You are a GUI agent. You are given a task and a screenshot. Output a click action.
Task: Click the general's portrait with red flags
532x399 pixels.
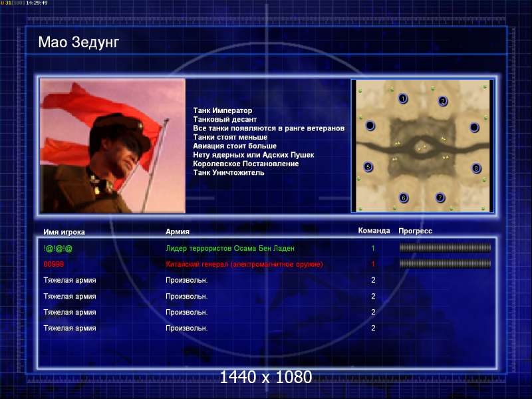point(112,146)
